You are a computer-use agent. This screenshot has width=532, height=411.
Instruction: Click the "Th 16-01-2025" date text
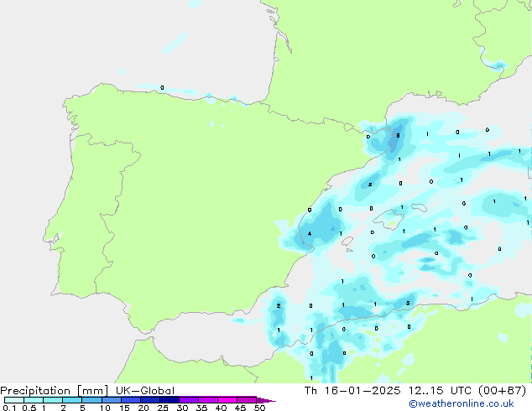point(352,391)
